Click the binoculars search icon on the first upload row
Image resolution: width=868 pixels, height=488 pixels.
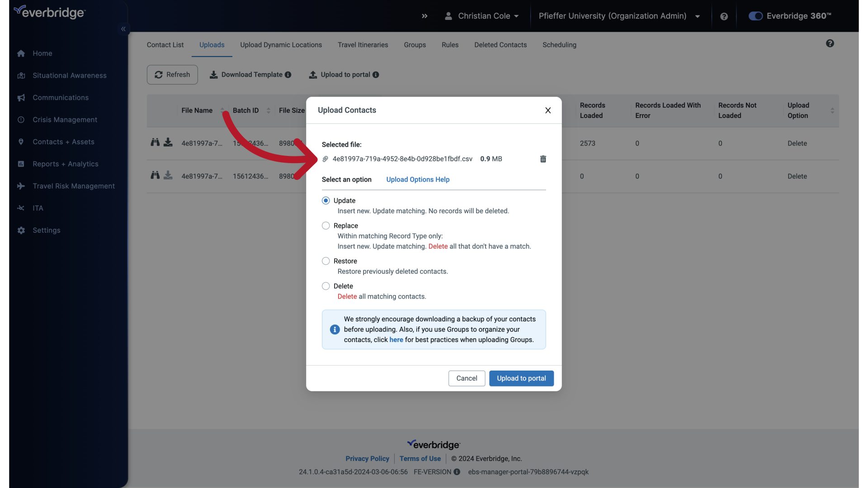pos(155,142)
